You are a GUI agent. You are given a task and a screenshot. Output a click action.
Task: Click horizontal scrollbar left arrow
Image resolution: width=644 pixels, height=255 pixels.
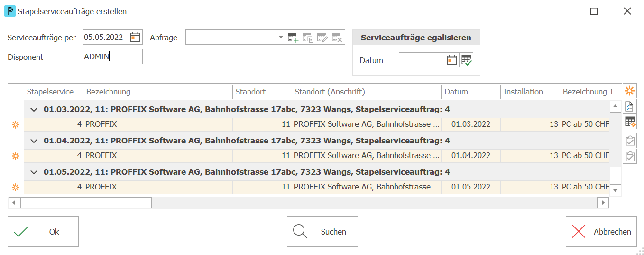coord(14,203)
